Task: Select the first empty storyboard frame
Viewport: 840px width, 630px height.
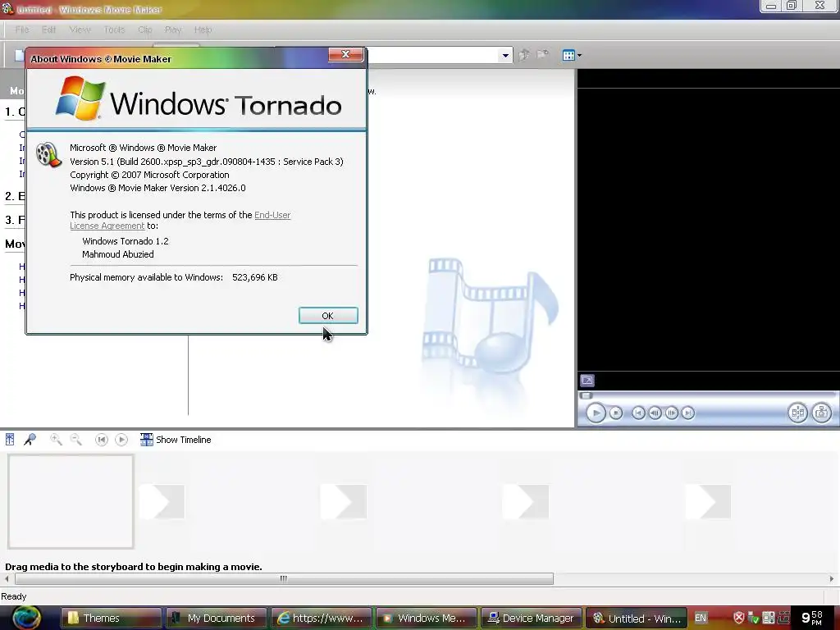Action: point(71,501)
